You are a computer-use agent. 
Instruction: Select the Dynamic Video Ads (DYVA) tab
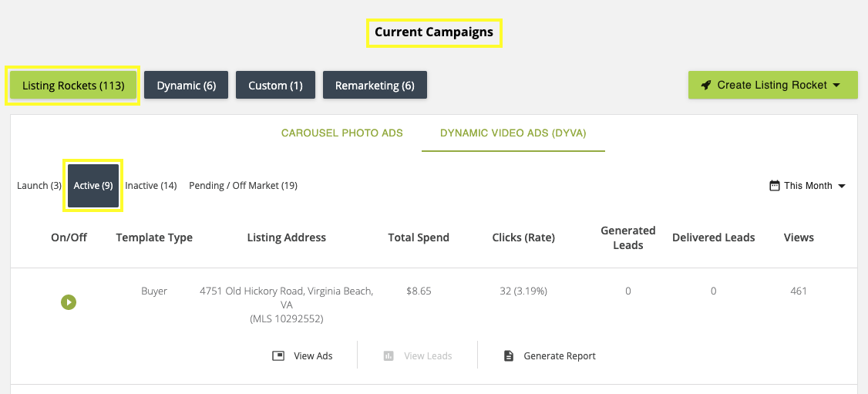point(513,133)
